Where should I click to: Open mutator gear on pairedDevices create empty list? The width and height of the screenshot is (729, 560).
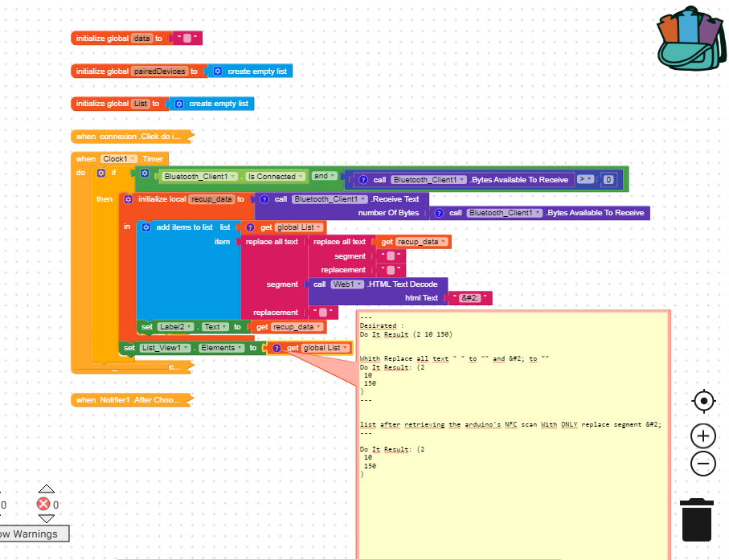click(218, 71)
